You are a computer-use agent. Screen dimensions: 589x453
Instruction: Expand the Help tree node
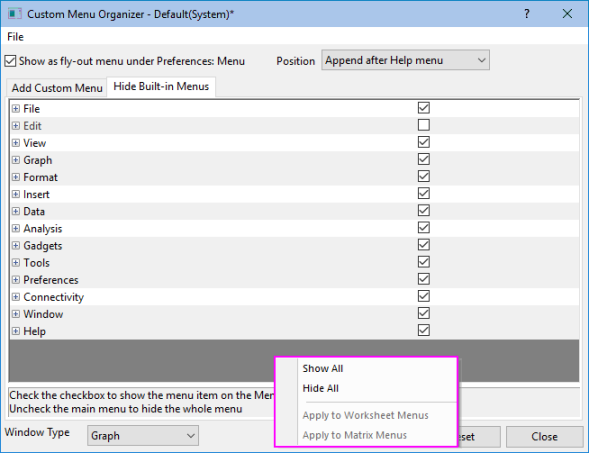point(15,331)
